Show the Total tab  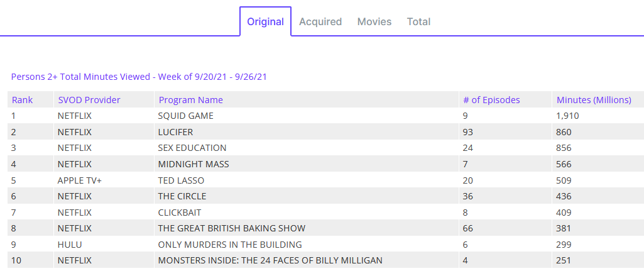pyautogui.click(x=418, y=21)
